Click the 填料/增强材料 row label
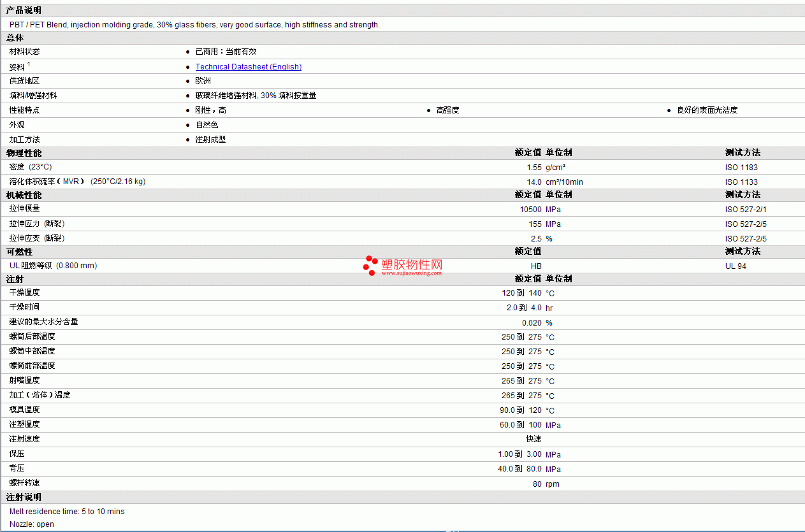 (33, 96)
